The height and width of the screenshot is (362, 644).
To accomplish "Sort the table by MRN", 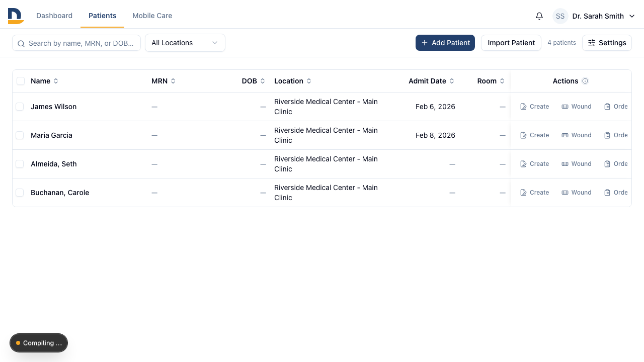I will pos(164,81).
